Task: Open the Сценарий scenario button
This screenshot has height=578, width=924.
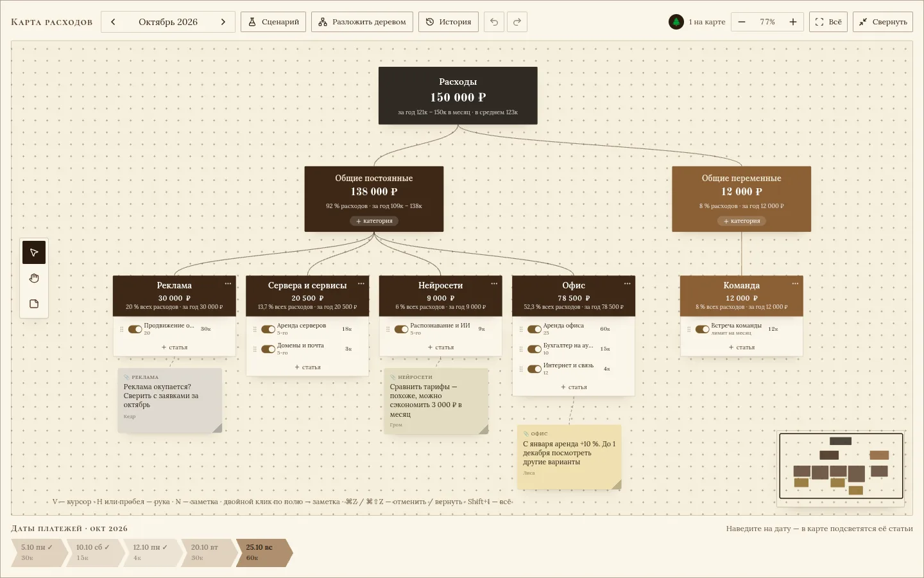Action: click(x=273, y=22)
